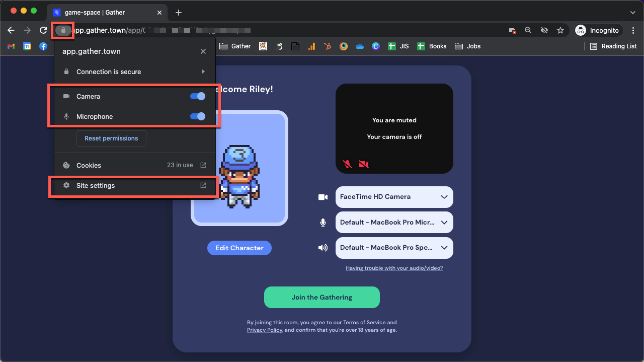The image size is (644, 362).
Task: Open the Canva bookmark
Action: coord(375,46)
